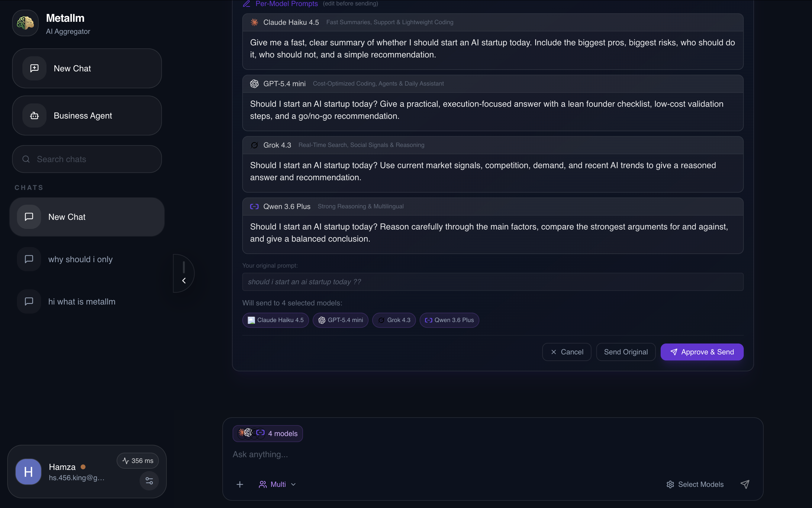The image size is (812, 508).
Task: Click chat bubble icon of 'hi what is metallm'
Action: coord(29,301)
